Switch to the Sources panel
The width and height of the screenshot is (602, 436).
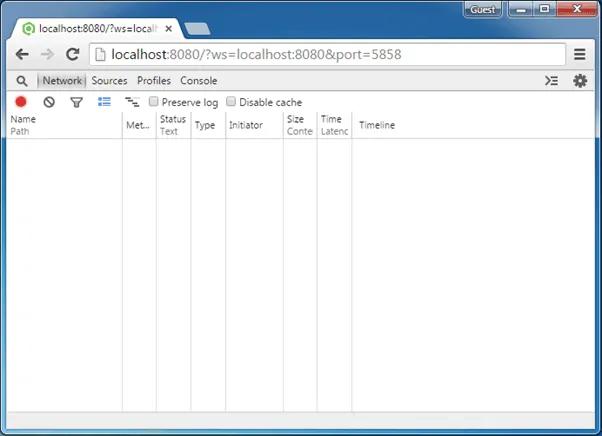[109, 81]
